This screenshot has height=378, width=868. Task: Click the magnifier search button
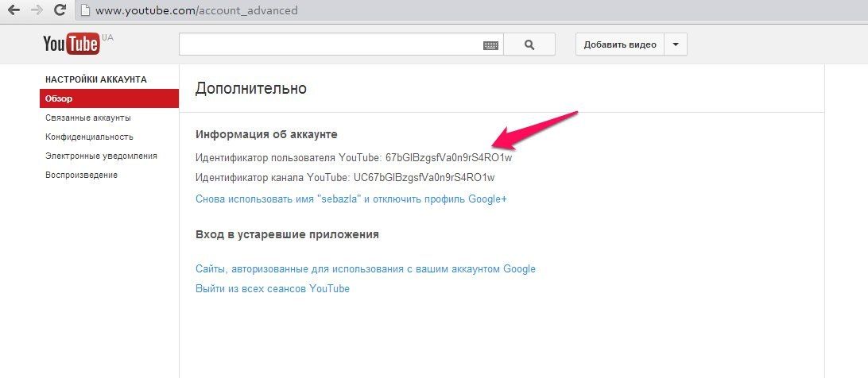pyautogui.click(x=529, y=44)
